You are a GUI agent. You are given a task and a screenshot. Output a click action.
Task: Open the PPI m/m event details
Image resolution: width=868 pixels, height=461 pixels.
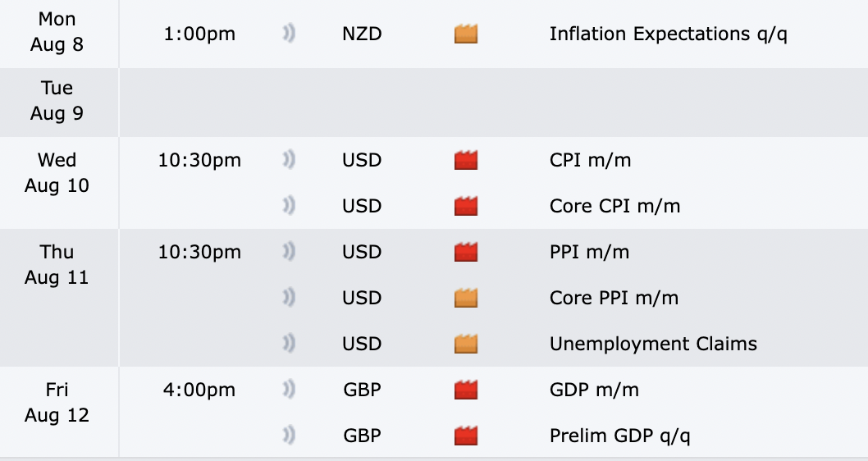[589, 252]
